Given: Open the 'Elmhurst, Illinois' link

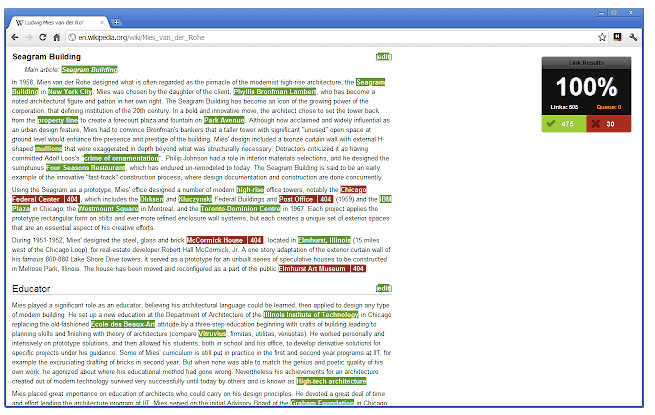Looking at the screenshot, I should pyautogui.click(x=324, y=240).
